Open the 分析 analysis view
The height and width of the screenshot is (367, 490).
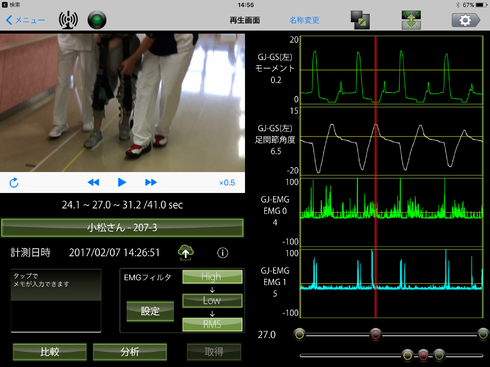tap(130, 352)
